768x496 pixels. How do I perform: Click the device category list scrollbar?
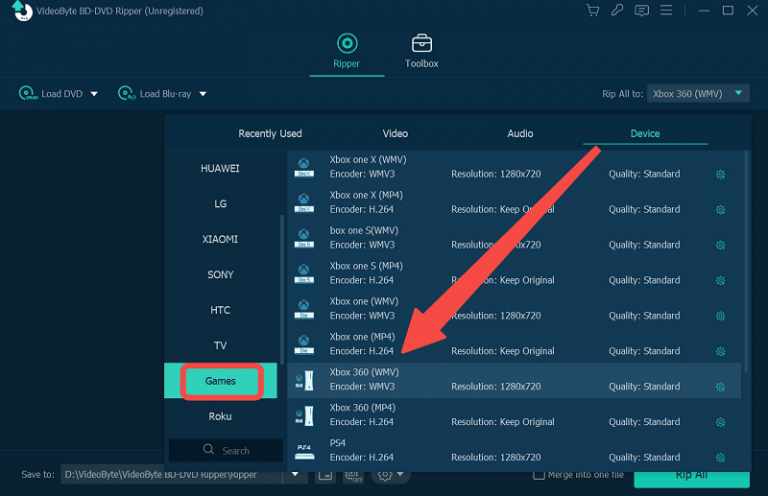tap(282, 289)
